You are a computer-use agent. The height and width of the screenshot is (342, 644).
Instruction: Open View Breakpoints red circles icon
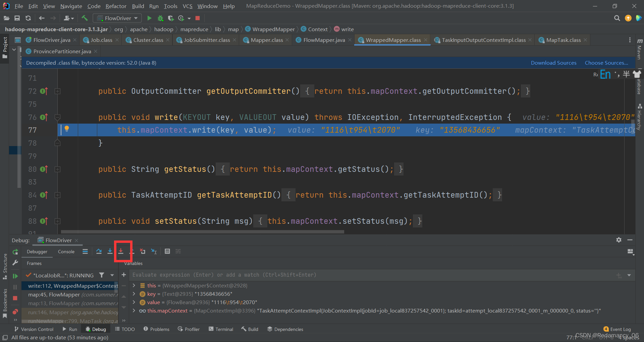(15, 312)
